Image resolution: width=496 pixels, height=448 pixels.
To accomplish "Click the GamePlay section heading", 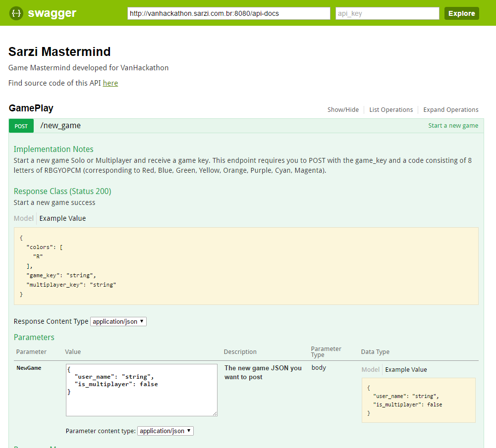I will [x=31, y=108].
